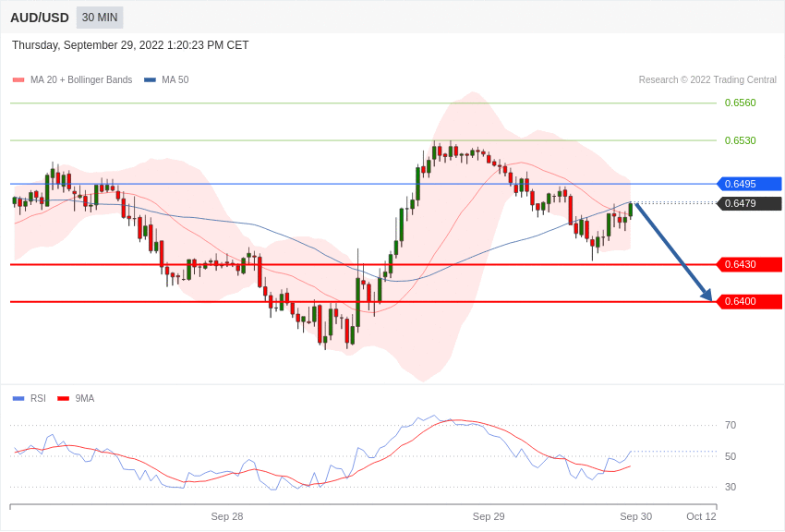Click the 0.6430 support price tag

[750, 264]
